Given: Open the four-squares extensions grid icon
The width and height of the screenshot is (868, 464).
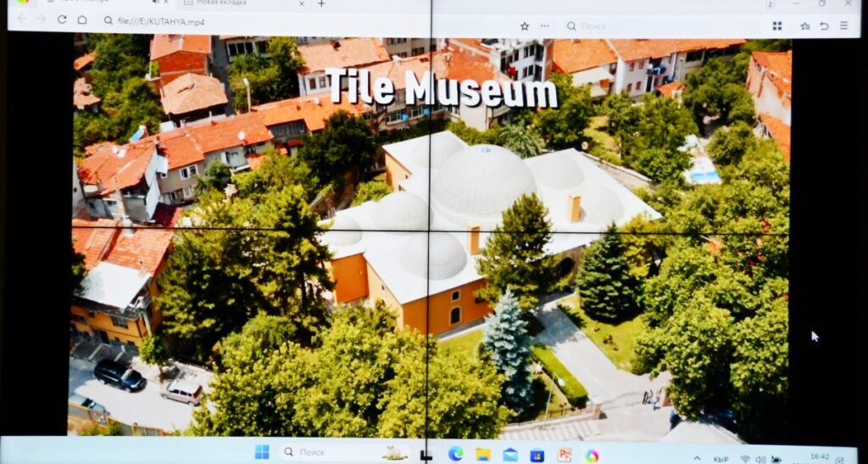Looking at the screenshot, I should tap(777, 26).
